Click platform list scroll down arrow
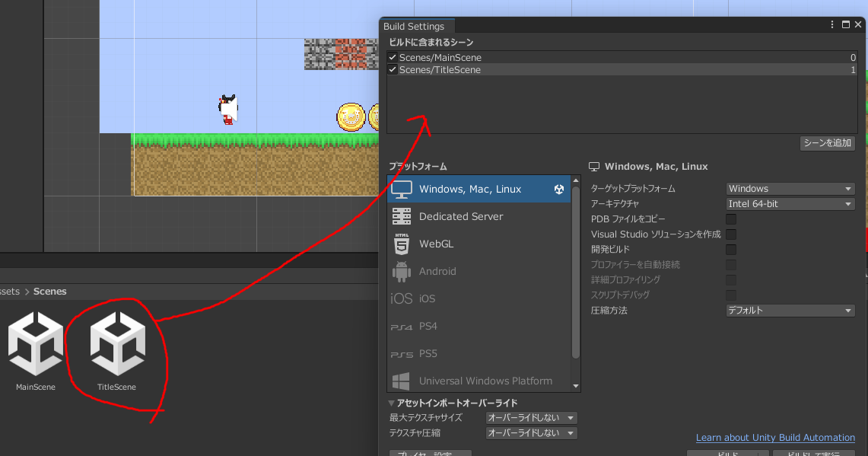Screen dimensions: 868x456 pos(576,386)
